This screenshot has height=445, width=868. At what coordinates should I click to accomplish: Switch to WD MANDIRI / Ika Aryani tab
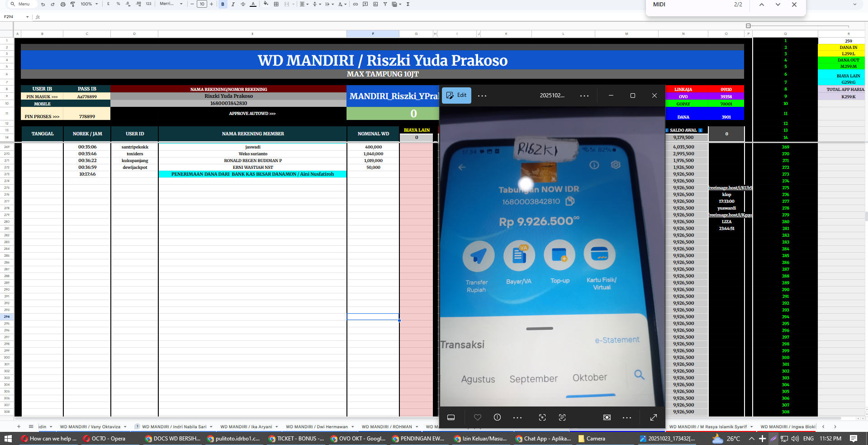[x=246, y=426]
